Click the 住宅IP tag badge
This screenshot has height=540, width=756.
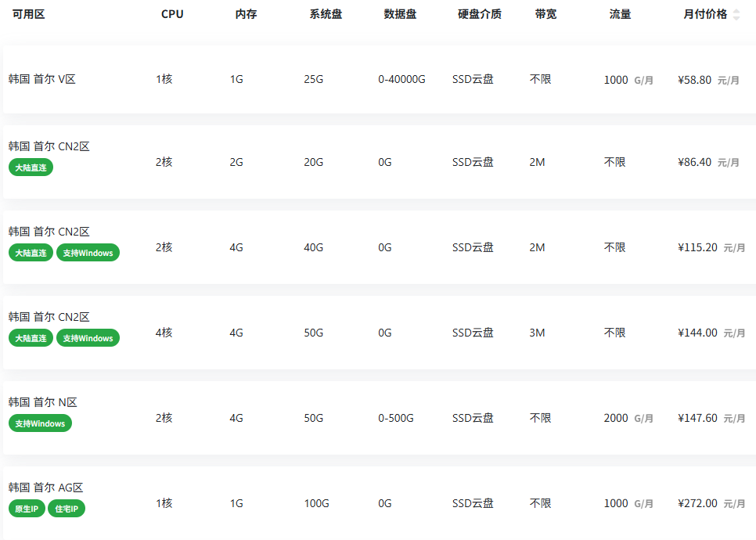point(67,509)
